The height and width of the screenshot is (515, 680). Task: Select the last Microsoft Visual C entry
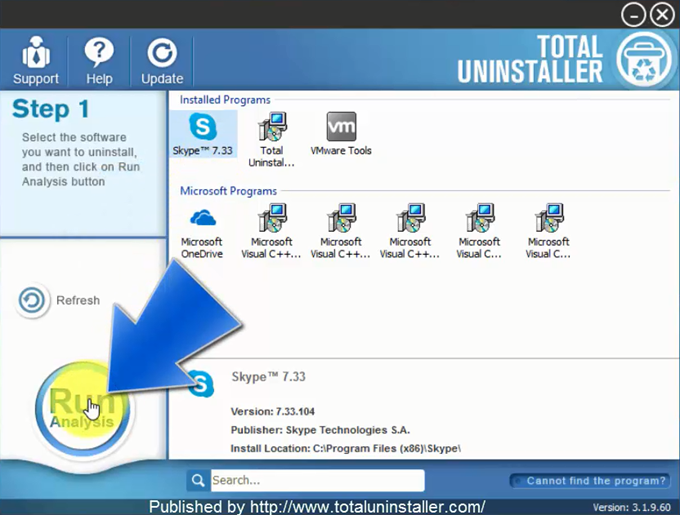[548, 232]
